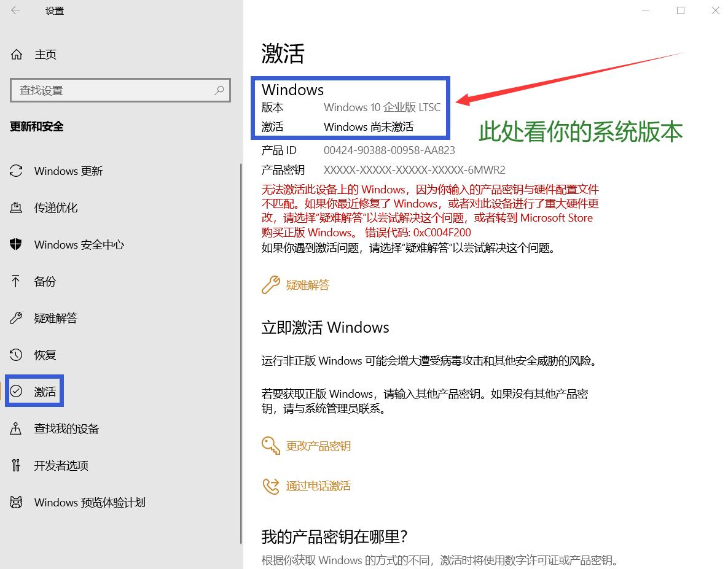
Task: Click the Windows 更新 refresh icon
Action: coord(16,171)
